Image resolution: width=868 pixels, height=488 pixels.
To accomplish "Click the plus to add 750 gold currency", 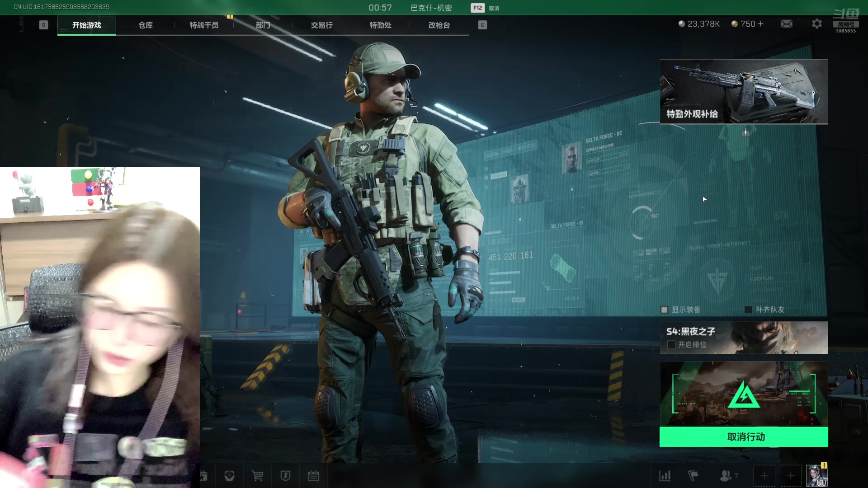I will pyautogui.click(x=760, y=24).
